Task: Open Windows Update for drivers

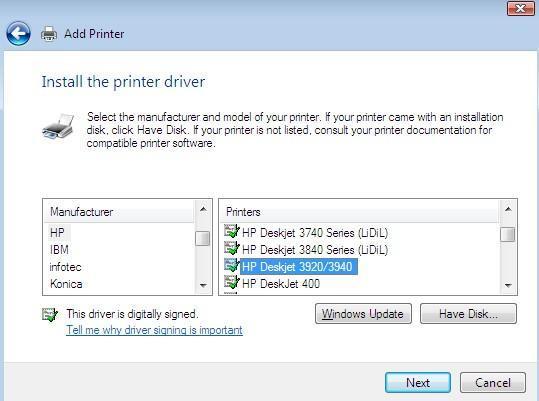Action: (363, 314)
